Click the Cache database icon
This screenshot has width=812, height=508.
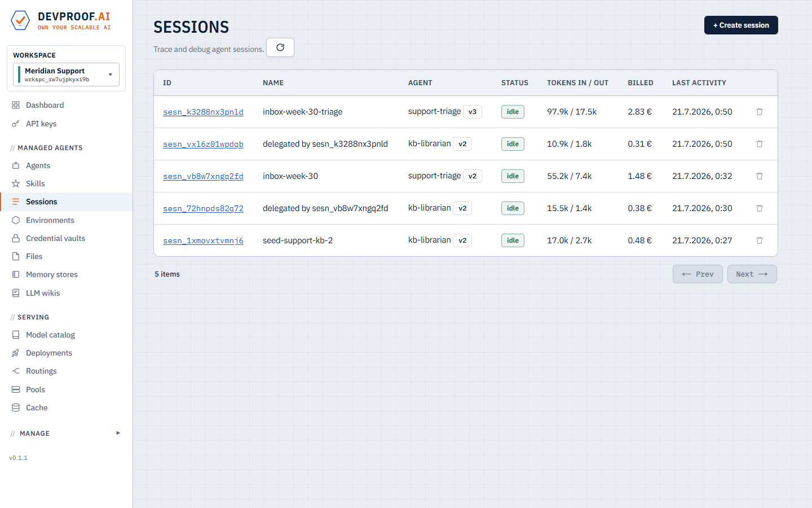coord(16,408)
